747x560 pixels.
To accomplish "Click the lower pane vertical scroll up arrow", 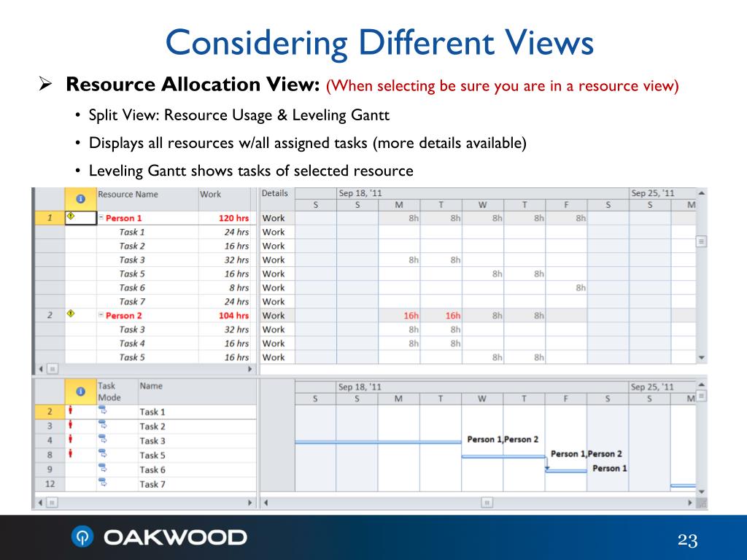I will (x=701, y=385).
